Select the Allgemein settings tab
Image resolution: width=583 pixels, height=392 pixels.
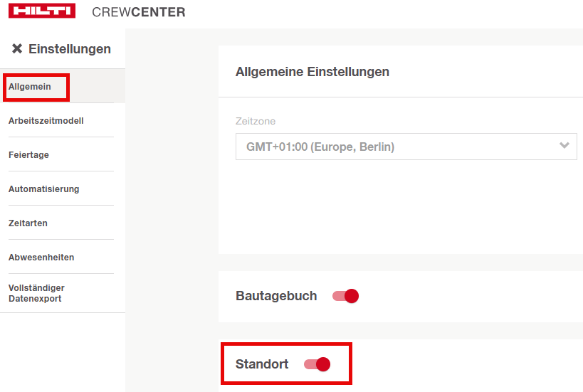pyautogui.click(x=30, y=87)
